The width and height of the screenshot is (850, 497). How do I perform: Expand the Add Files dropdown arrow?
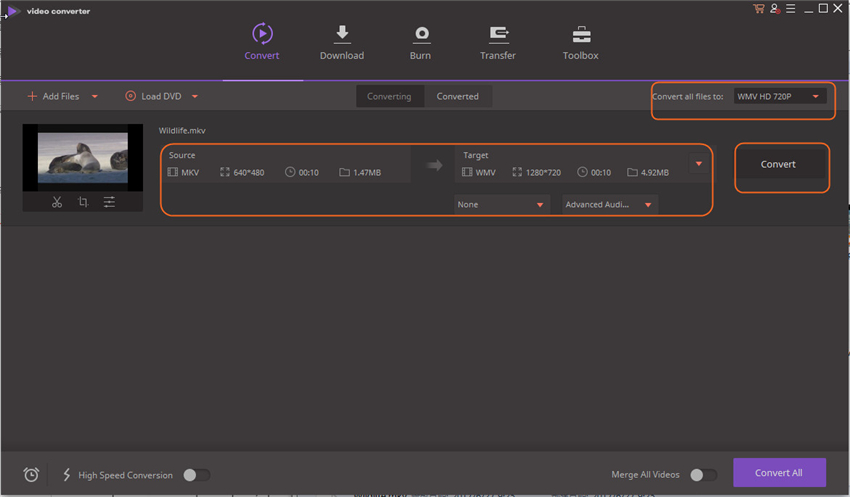click(95, 96)
